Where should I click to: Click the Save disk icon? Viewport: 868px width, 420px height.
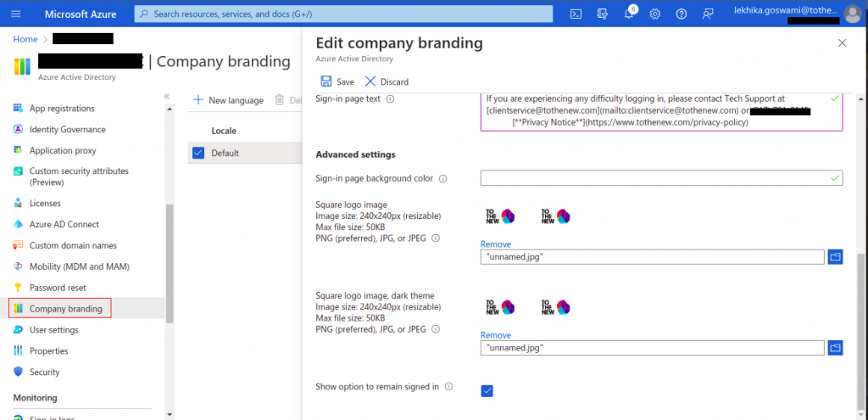(326, 81)
